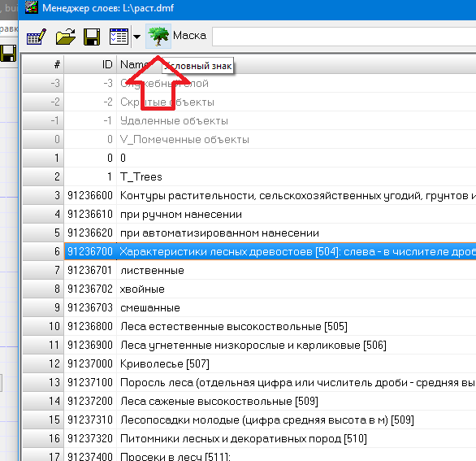Open dropdown arrow next to checklist icon

pyautogui.click(x=137, y=37)
